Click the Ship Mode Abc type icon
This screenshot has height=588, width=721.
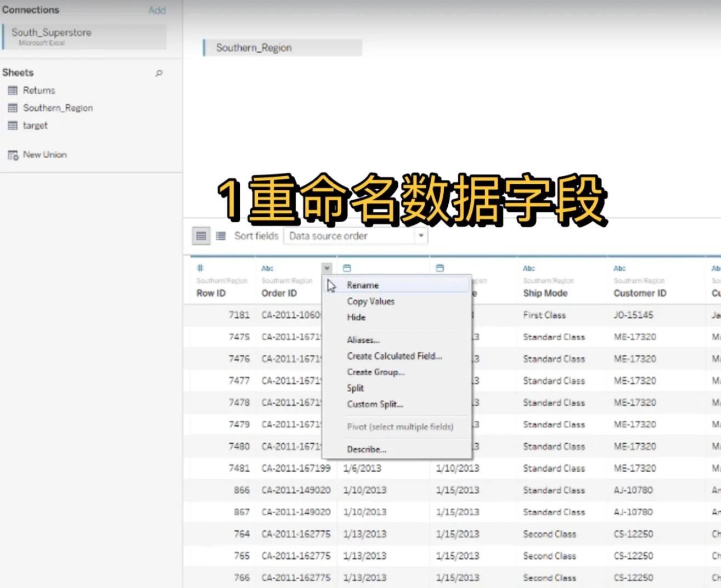pyautogui.click(x=529, y=268)
